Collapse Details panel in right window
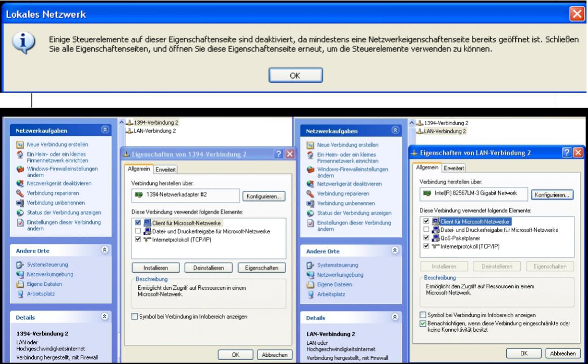This screenshot has height=364, width=588. coord(395,317)
